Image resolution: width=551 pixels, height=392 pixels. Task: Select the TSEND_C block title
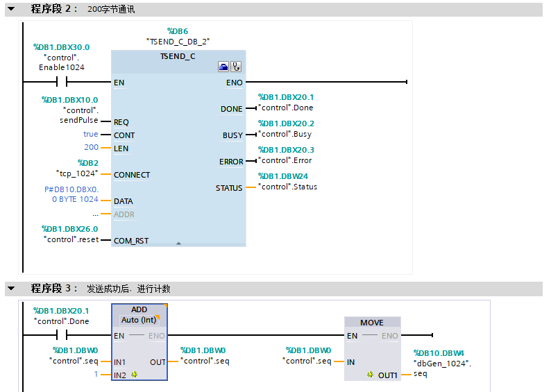click(x=178, y=56)
